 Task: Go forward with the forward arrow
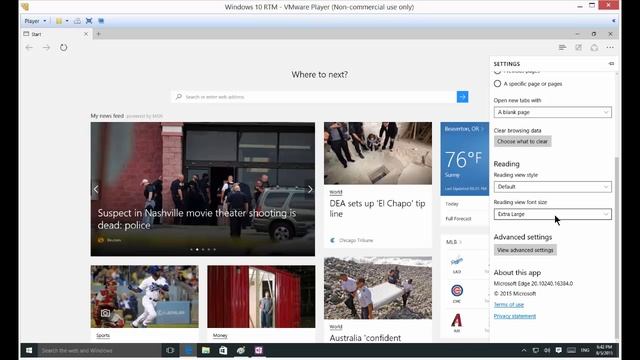click(46, 48)
